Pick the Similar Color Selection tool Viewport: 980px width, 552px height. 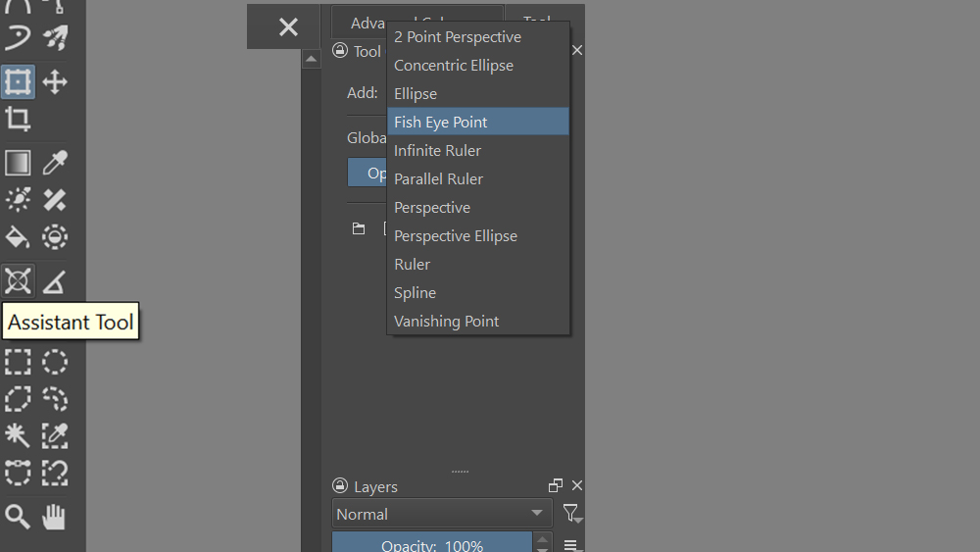click(55, 435)
